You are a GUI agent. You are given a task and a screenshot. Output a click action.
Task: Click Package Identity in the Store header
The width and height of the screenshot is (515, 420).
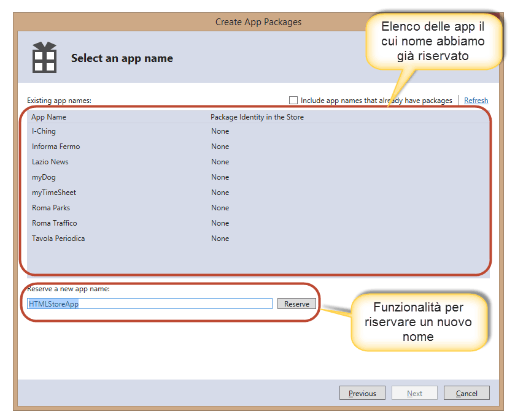tap(257, 117)
